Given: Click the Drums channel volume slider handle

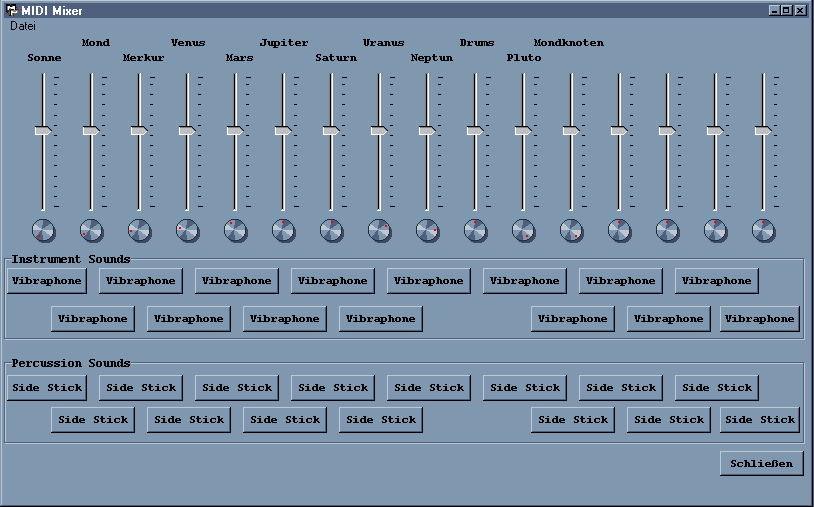Looking at the screenshot, I should coord(475,130).
